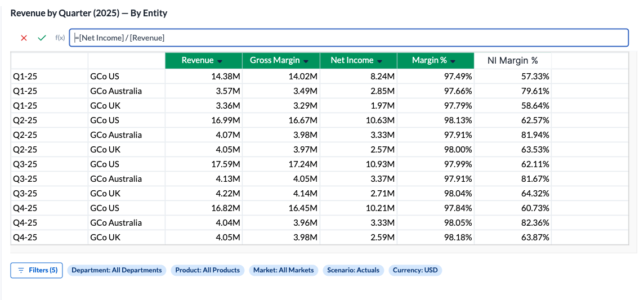Select Market: All Markets filter chip

283,270
